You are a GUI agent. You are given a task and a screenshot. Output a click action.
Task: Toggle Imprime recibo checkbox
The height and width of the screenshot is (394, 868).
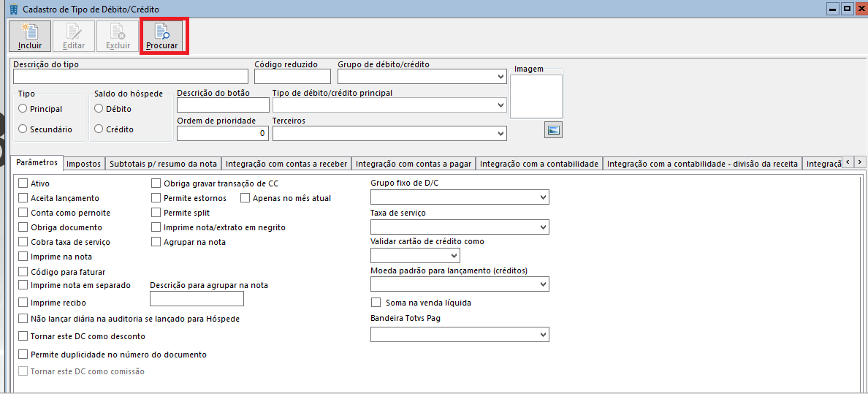(x=23, y=303)
